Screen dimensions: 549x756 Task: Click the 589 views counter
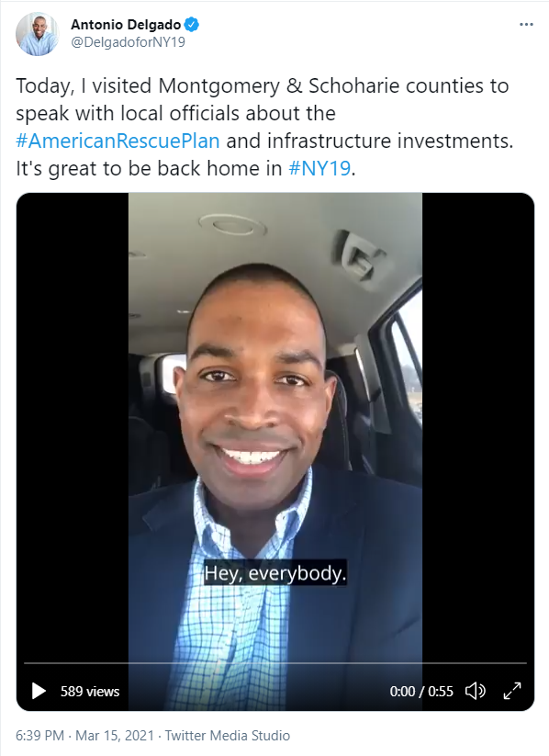pyautogui.click(x=90, y=692)
